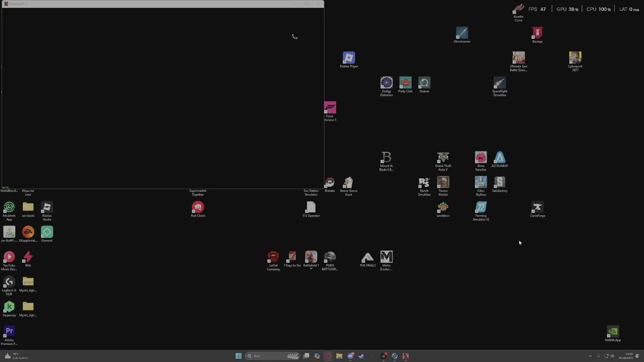
Task: Open Task View in the taskbar
Action: 306,356
